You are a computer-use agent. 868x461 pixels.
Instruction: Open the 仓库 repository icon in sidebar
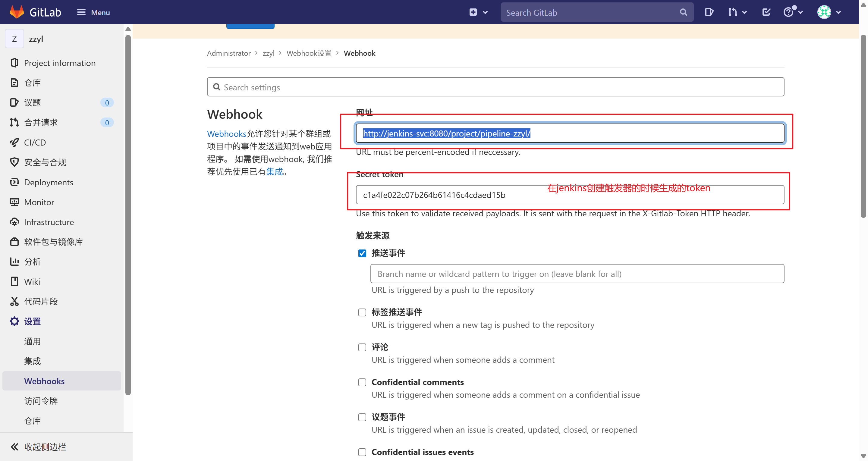[14, 83]
